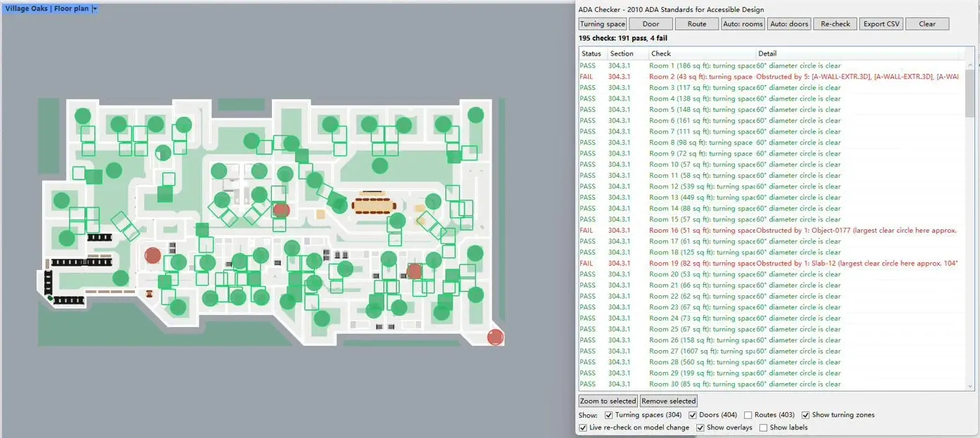Click the "195 checks: 191 pass, 4 fail" summary
This screenshot has width=980, height=438.
point(622,38)
